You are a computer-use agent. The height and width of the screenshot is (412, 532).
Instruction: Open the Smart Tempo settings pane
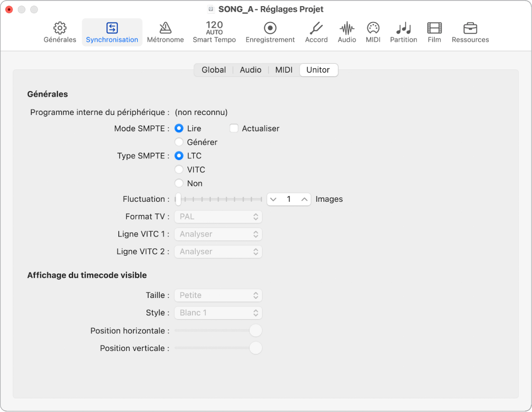point(214,32)
